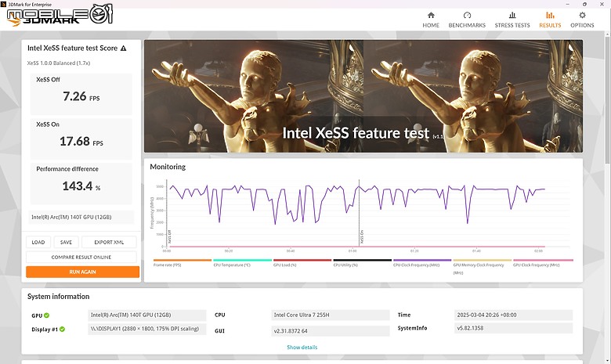Click the Monitoring heading
The width and height of the screenshot is (611, 364).
[168, 167]
